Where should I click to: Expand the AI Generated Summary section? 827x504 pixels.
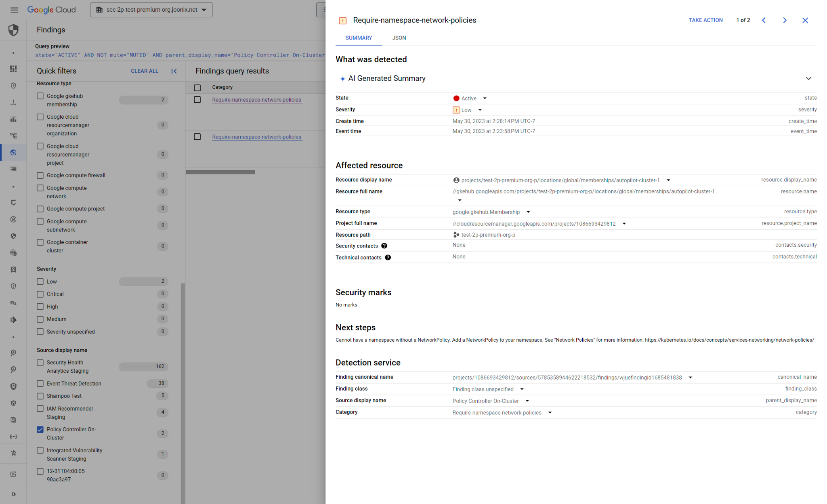pyautogui.click(x=808, y=78)
